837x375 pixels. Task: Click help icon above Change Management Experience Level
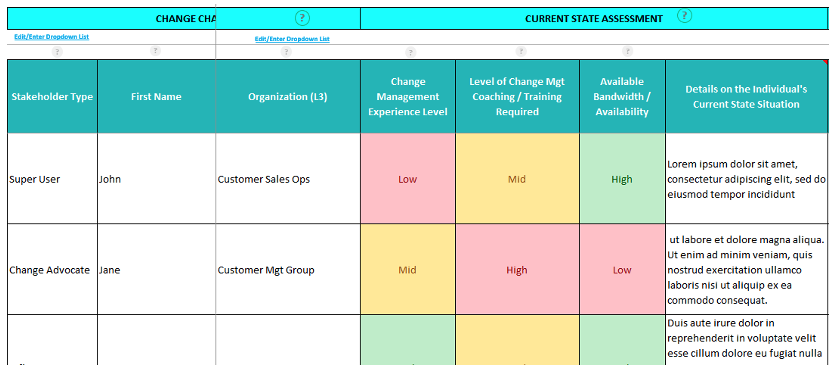pos(410,52)
